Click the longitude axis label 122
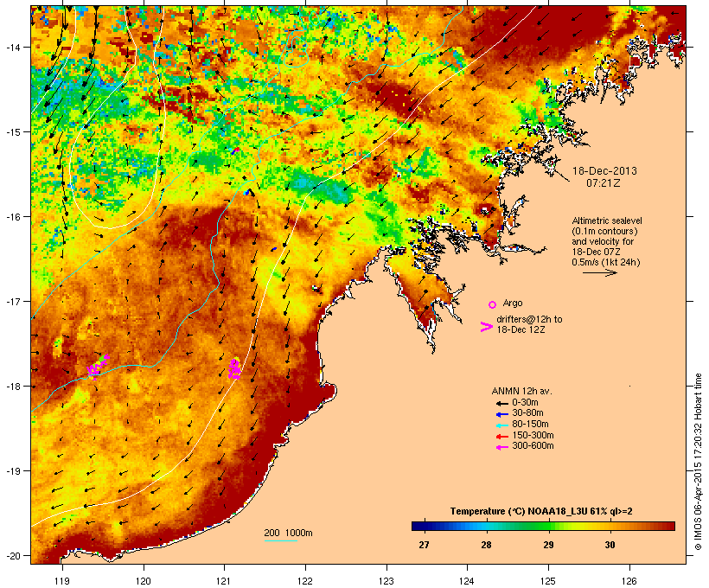 [x=305, y=581]
